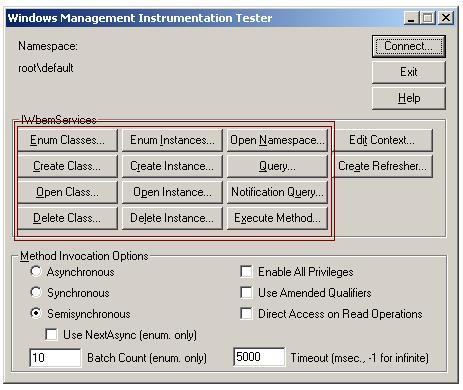Click Edit Context... button
The width and height of the screenshot is (463, 390).
(x=382, y=140)
